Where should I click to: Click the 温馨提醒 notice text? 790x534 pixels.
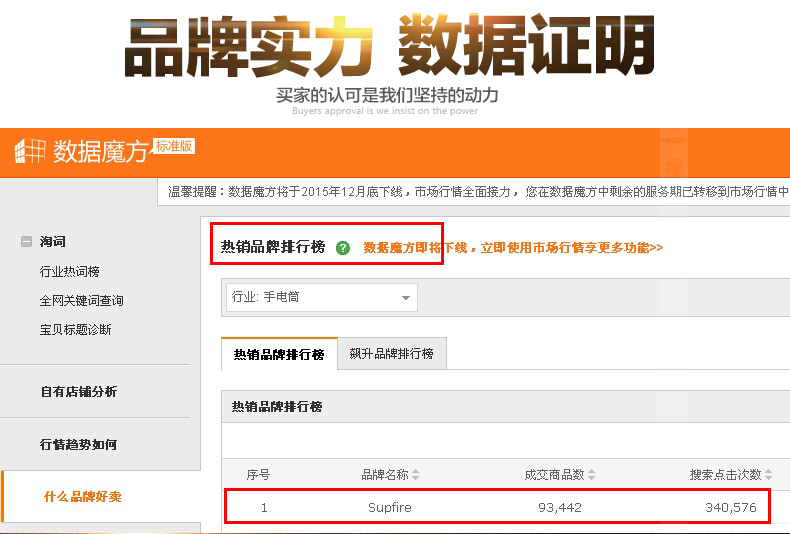click(x=478, y=192)
